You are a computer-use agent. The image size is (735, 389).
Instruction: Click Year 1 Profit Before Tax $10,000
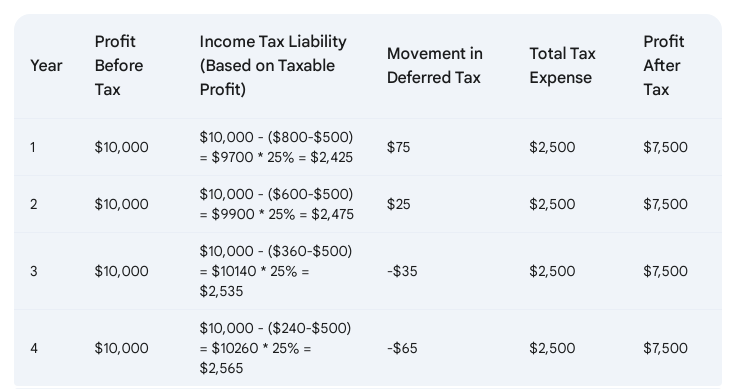121,147
